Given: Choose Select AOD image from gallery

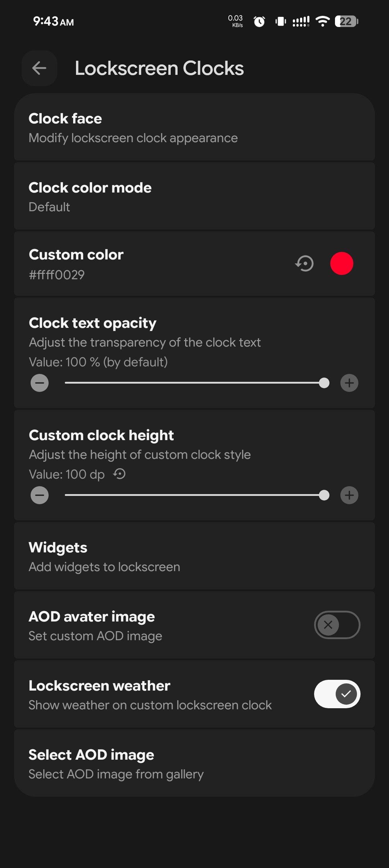Looking at the screenshot, I should tap(194, 764).
